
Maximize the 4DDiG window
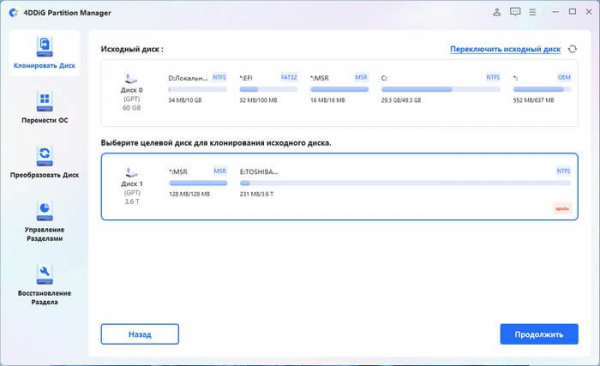[x=572, y=12]
